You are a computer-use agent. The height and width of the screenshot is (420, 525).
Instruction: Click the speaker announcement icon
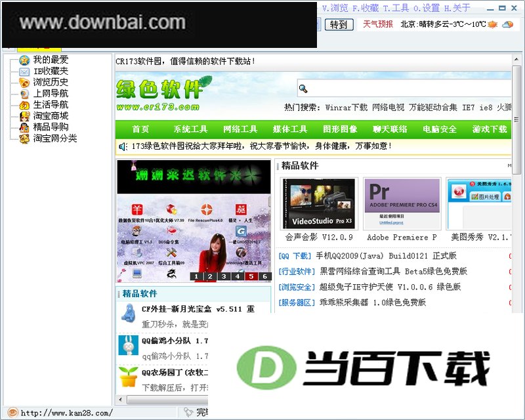[x=123, y=146]
